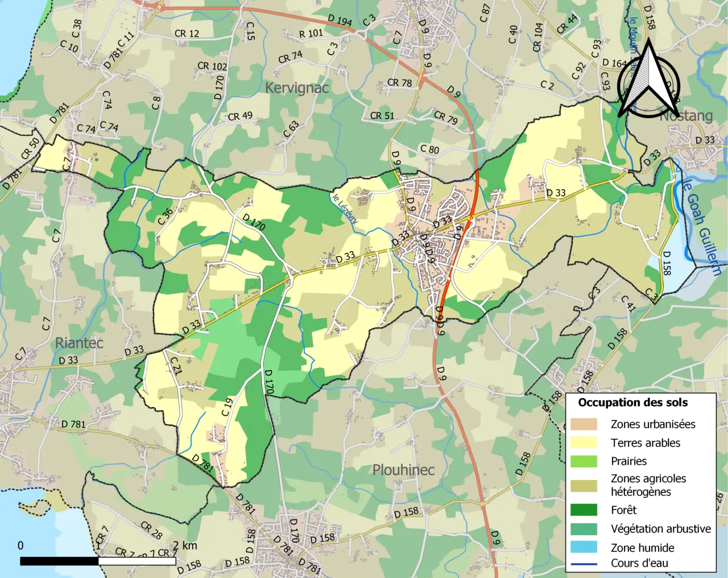Click the 'C 15' road label
This screenshot has height=578, width=728.
click(x=250, y=31)
